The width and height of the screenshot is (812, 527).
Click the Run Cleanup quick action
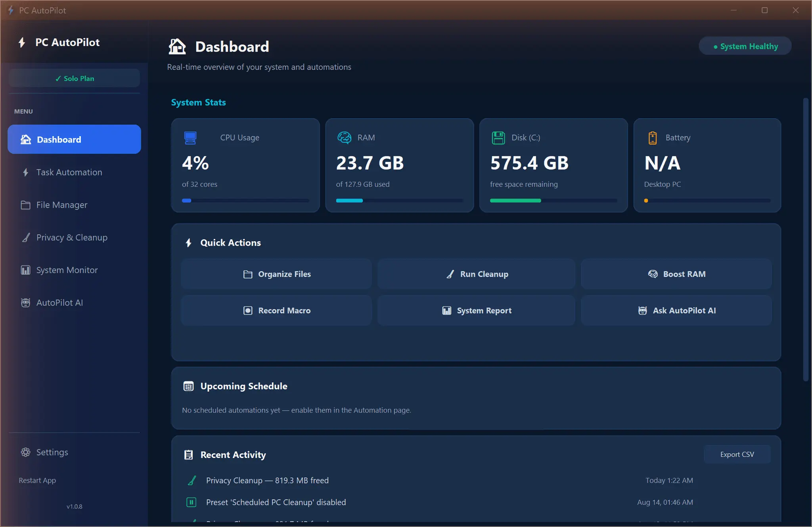coord(476,274)
